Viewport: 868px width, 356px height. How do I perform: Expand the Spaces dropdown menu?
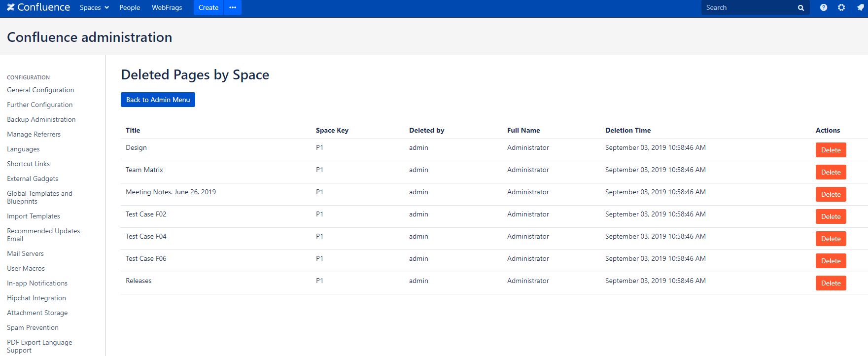[x=94, y=7]
